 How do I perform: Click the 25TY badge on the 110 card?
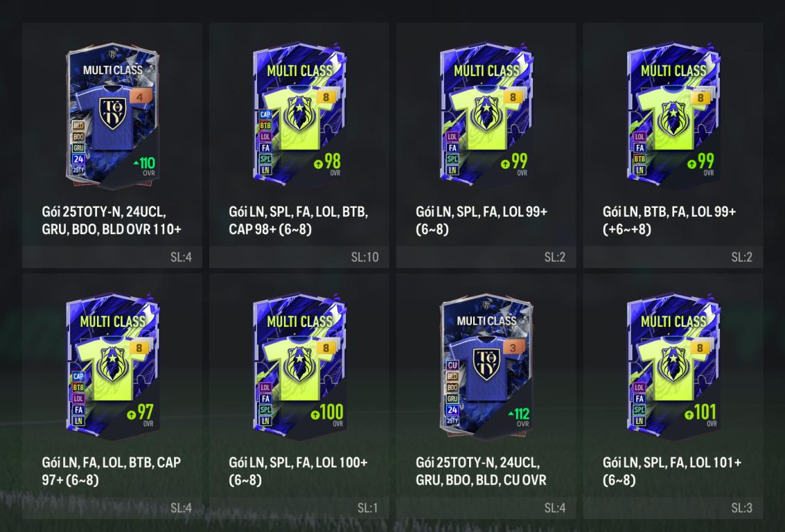[x=78, y=170]
